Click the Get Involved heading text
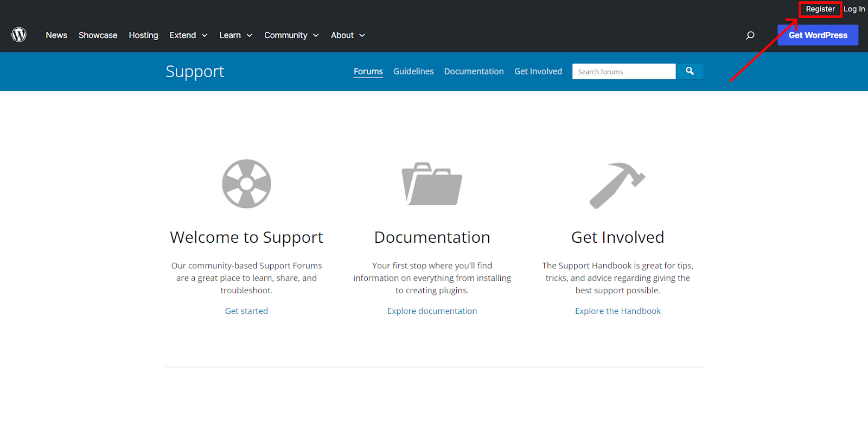Image resolution: width=868 pixels, height=435 pixels. (x=617, y=237)
